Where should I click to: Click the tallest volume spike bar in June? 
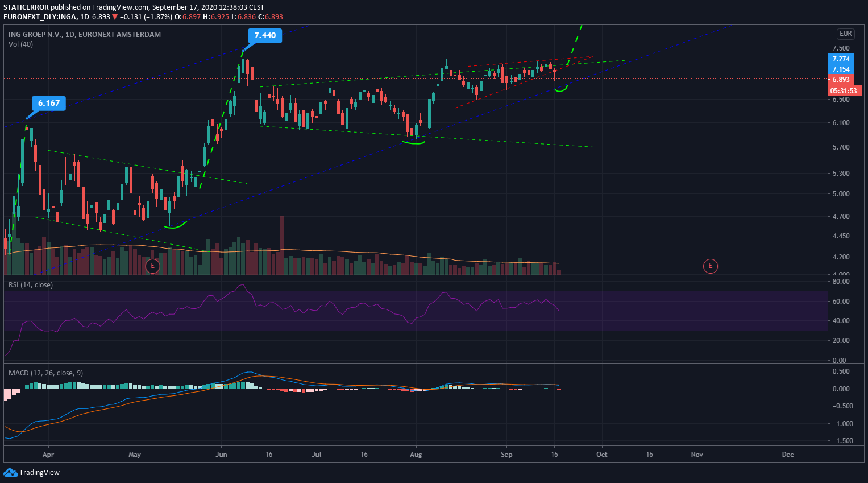[281, 245]
